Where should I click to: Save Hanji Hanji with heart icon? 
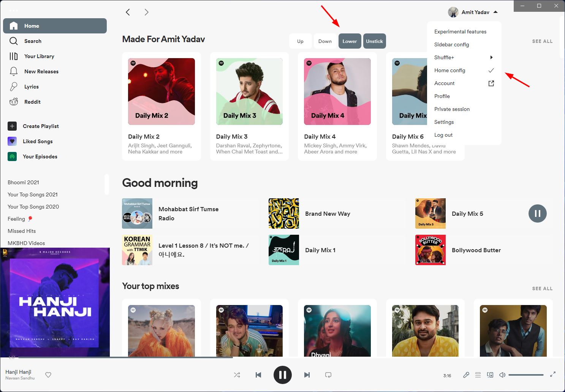pyautogui.click(x=48, y=375)
